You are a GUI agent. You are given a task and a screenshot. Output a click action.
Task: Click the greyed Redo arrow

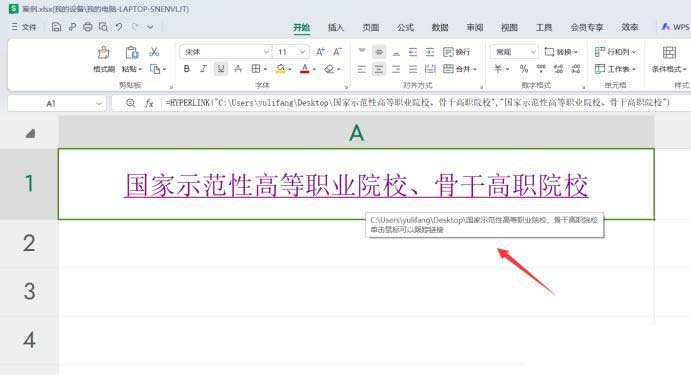(x=135, y=27)
